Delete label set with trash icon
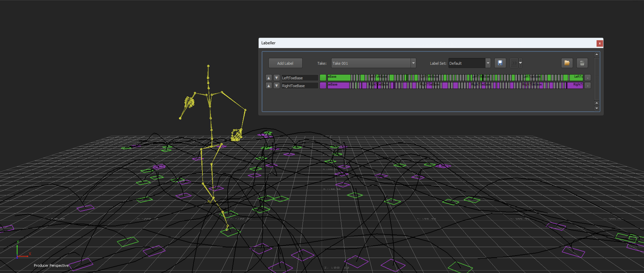 (x=582, y=63)
